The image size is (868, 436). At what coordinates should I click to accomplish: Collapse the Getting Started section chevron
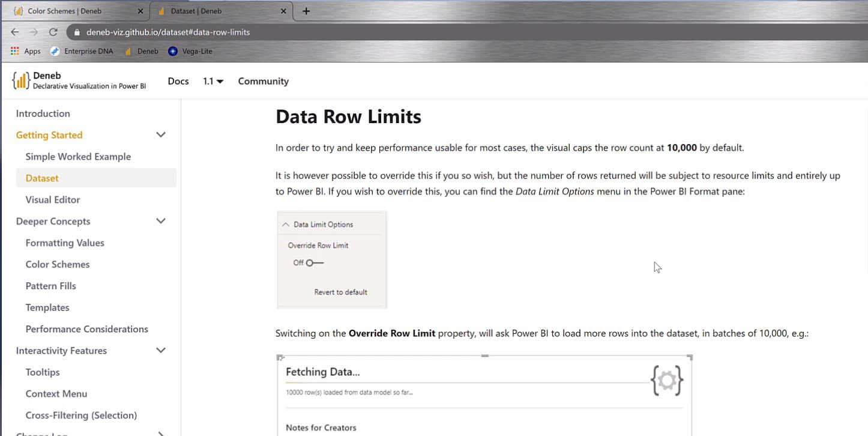tap(161, 135)
